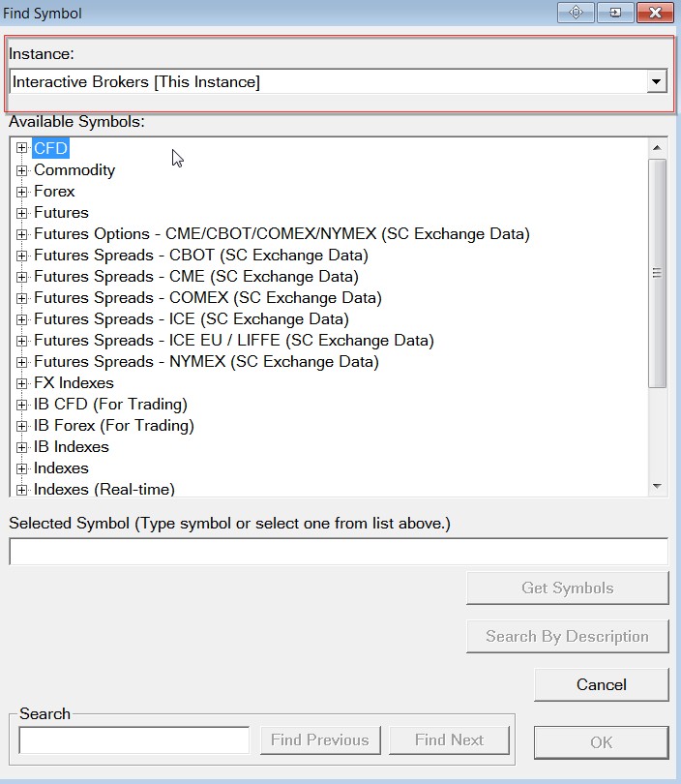Close the Find Symbol dialog
The width and height of the screenshot is (681, 784).
pyautogui.click(x=655, y=13)
